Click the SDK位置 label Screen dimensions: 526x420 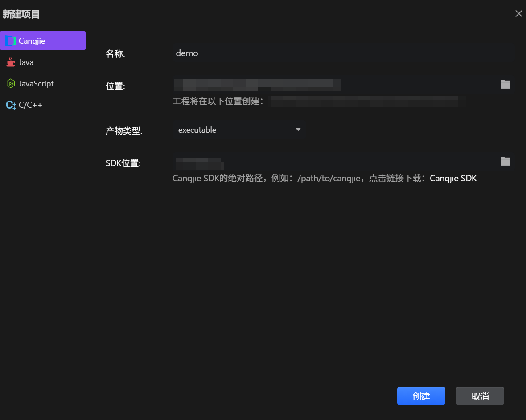tap(123, 163)
